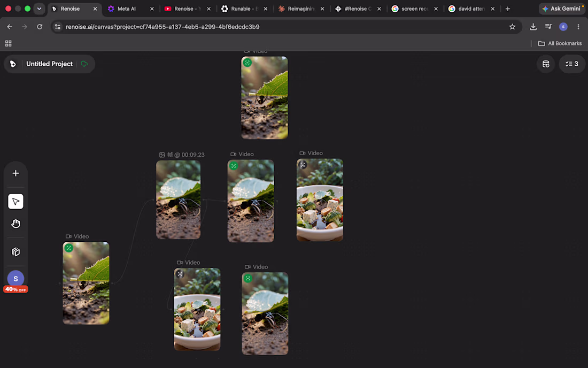Bookmark this page with the star

512,27
